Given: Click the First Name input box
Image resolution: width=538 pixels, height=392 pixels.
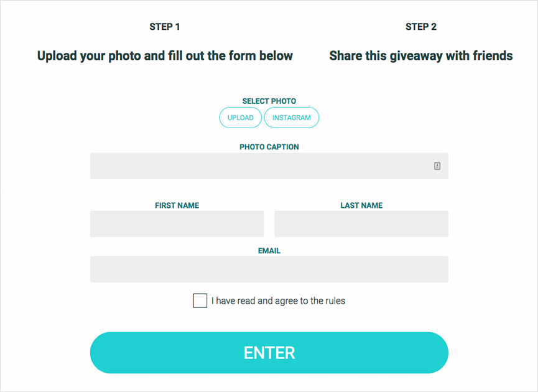Looking at the screenshot, I should pos(177,223).
